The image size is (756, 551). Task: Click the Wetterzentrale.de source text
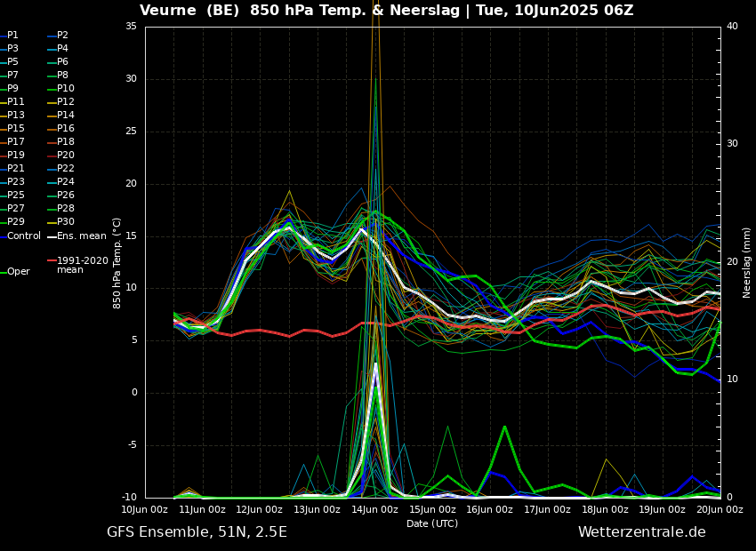(x=642, y=532)
